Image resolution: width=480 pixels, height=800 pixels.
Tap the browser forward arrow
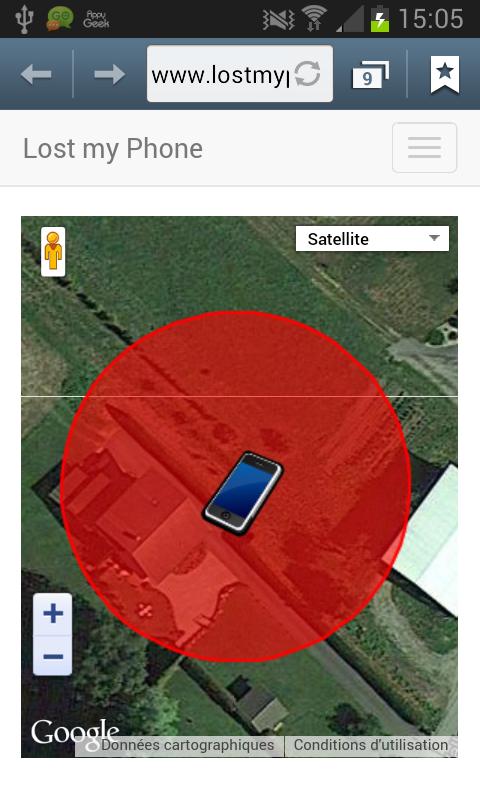tap(110, 74)
